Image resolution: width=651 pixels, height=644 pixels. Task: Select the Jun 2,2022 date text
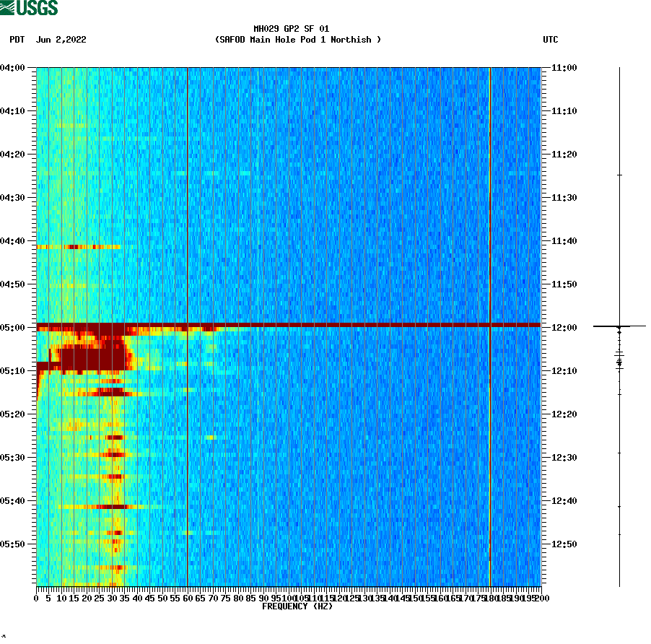click(x=61, y=40)
